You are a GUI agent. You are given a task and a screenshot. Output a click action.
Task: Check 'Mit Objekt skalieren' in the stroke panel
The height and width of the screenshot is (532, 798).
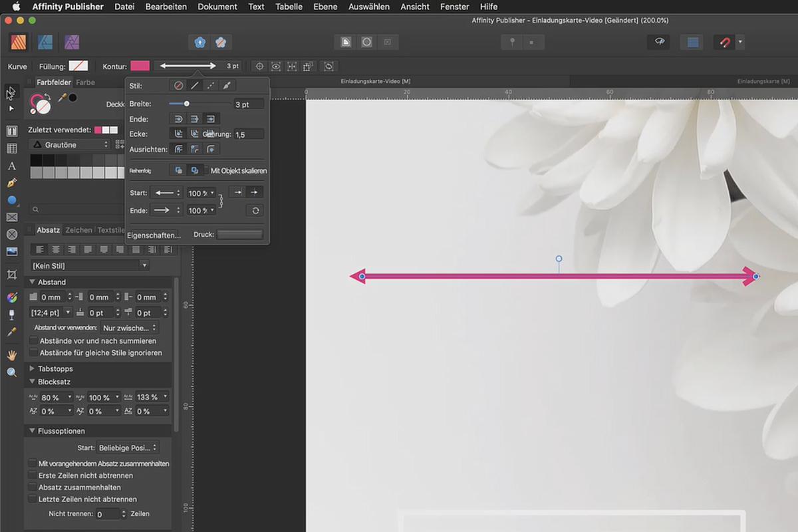(x=207, y=170)
